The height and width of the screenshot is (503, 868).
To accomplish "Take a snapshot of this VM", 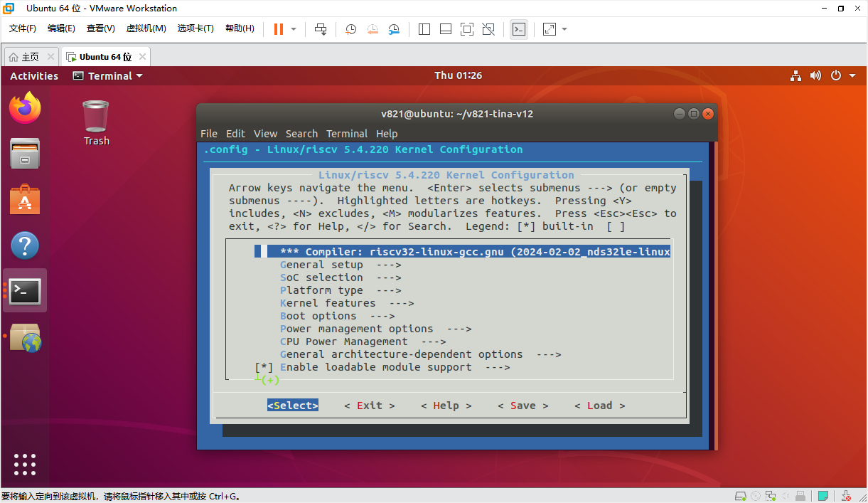I will pos(351,29).
